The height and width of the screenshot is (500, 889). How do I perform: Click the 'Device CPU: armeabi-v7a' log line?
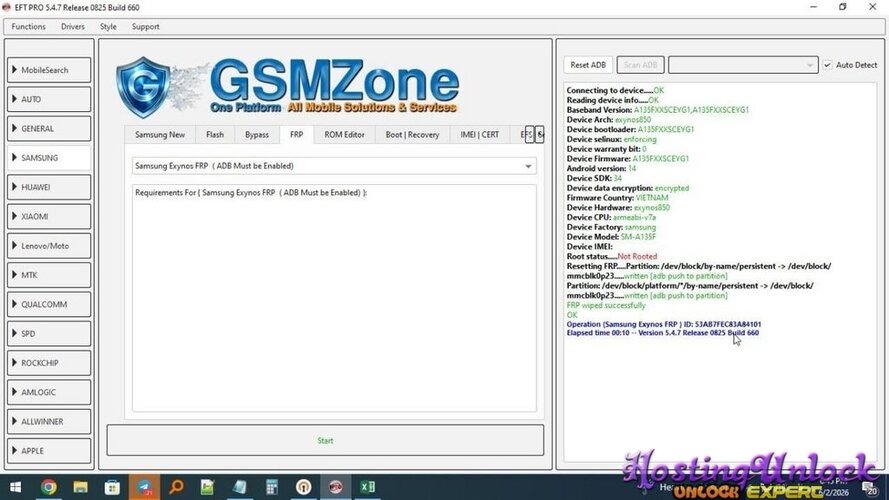(x=611, y=218)
